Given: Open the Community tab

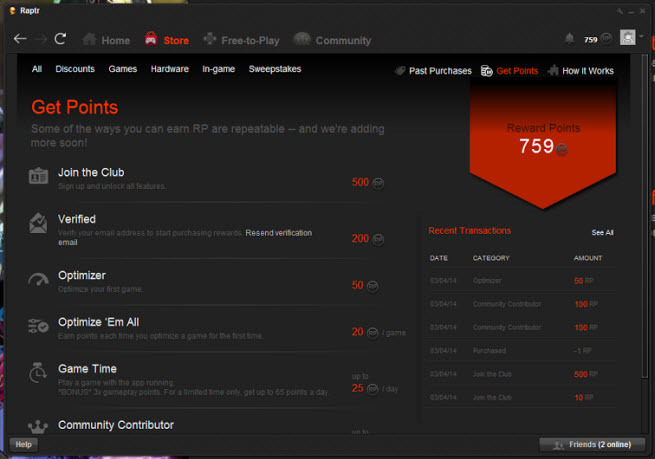Looking at the screenshot, I should pos(332,40).
